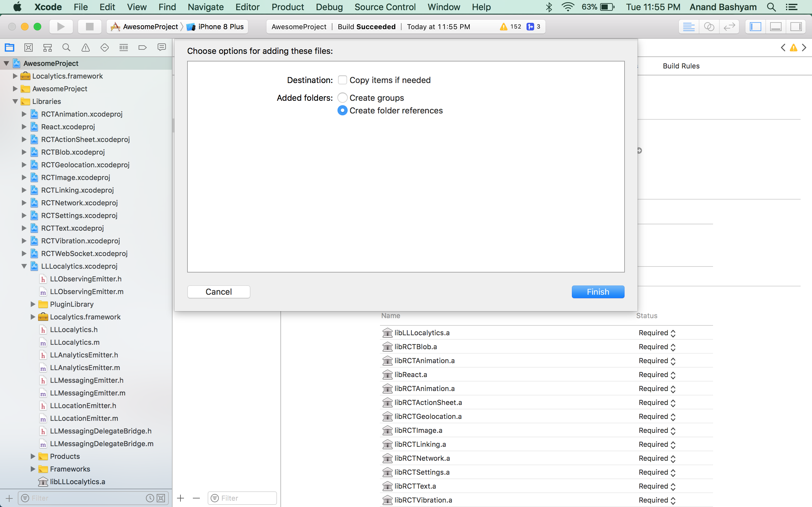812x507 pixels.
Task: Click the error indicator showing 3 errors
Action: click(534, 26)
